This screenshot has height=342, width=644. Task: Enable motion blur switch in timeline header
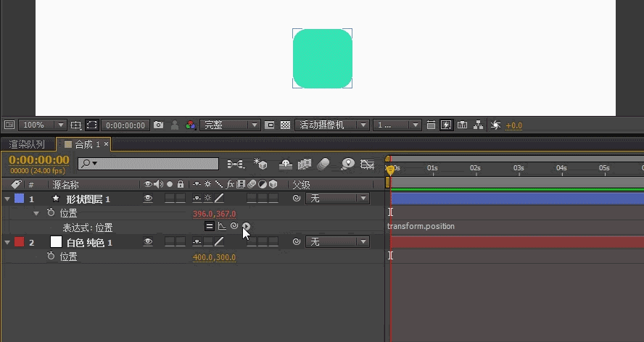(323, 164)
